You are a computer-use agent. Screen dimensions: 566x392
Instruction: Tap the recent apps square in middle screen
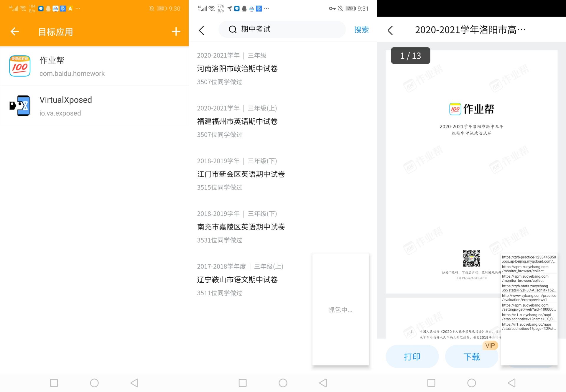point(243,383)
